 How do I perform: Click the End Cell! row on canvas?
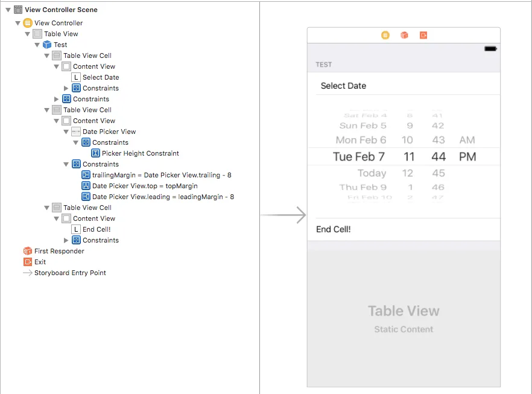tap(404, 229)
